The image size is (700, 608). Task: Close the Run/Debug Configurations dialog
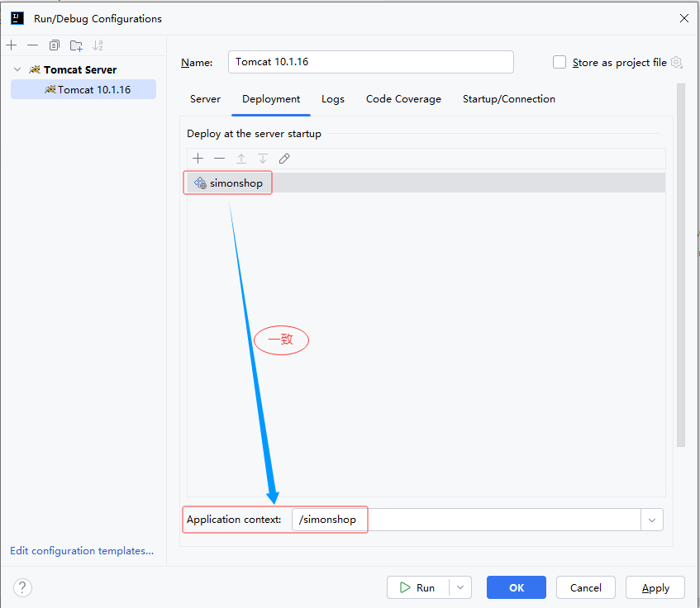tap(684, 18)
